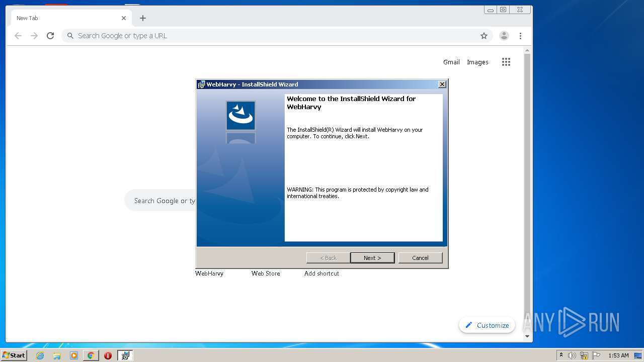Switch to the installer taskbar item
644x362 pixels.
125,355
